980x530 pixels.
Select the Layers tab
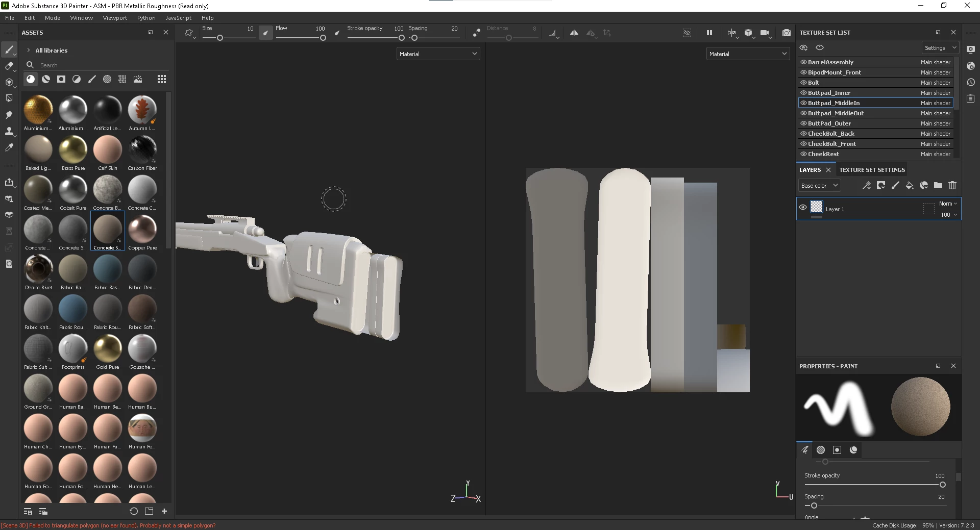click(x=810, y=170)
